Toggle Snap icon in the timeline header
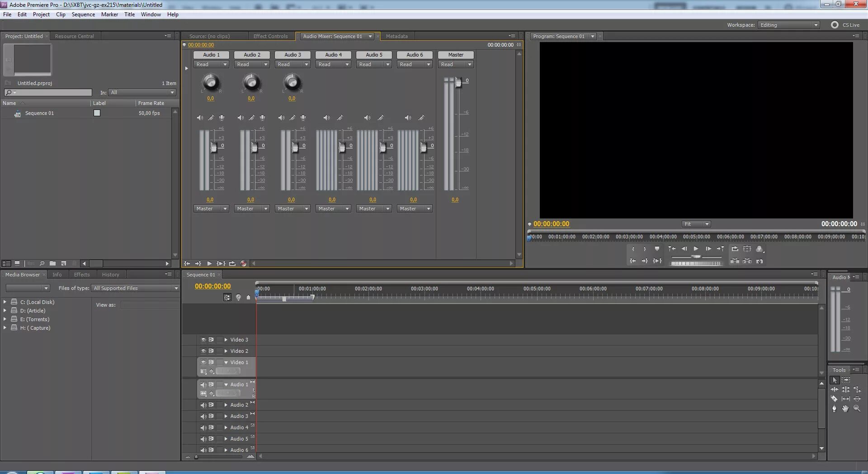 [227, 297]
